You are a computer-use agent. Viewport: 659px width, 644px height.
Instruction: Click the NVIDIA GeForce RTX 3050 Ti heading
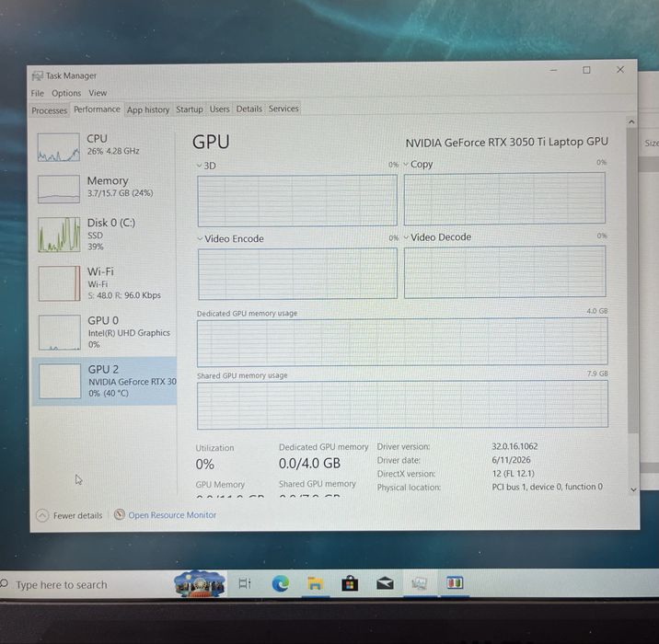tap(506, 142)
